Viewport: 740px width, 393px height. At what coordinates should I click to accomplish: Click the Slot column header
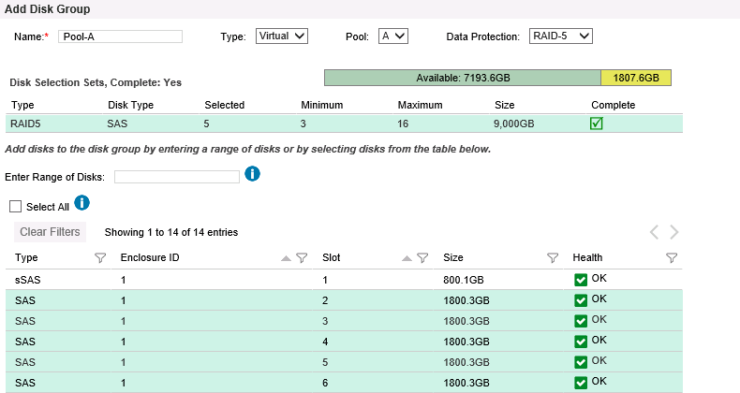coord(331,258)
